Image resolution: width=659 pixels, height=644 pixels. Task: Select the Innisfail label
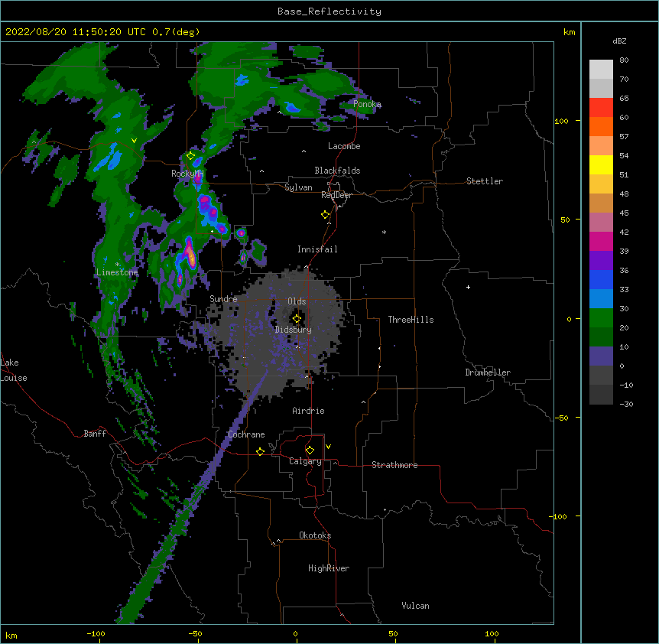[317, 249]
